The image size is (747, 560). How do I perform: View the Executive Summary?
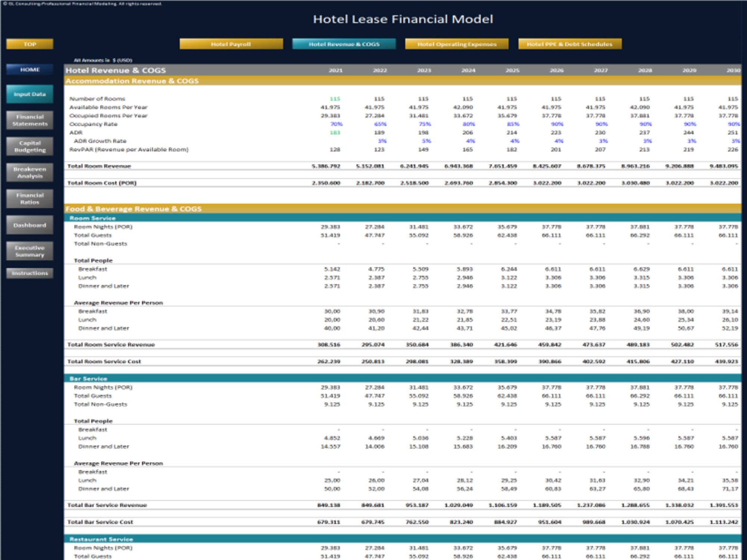(x=30, y=251)
